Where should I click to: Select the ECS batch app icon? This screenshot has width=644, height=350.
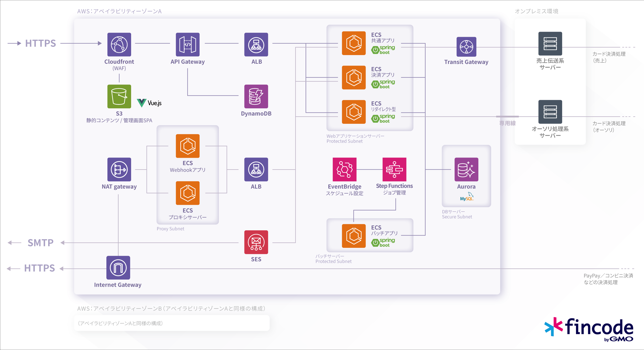point(354,236)
